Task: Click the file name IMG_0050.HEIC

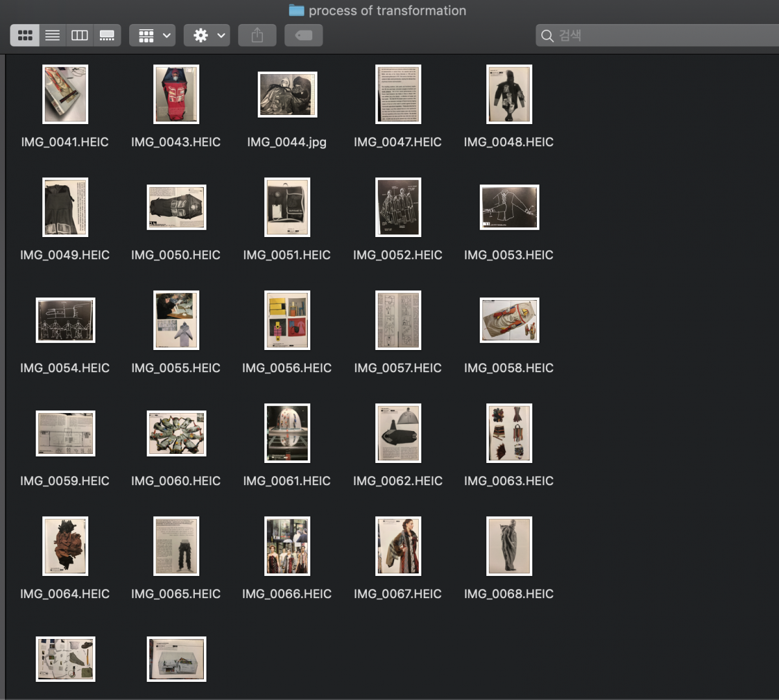Action: point(176,255)
